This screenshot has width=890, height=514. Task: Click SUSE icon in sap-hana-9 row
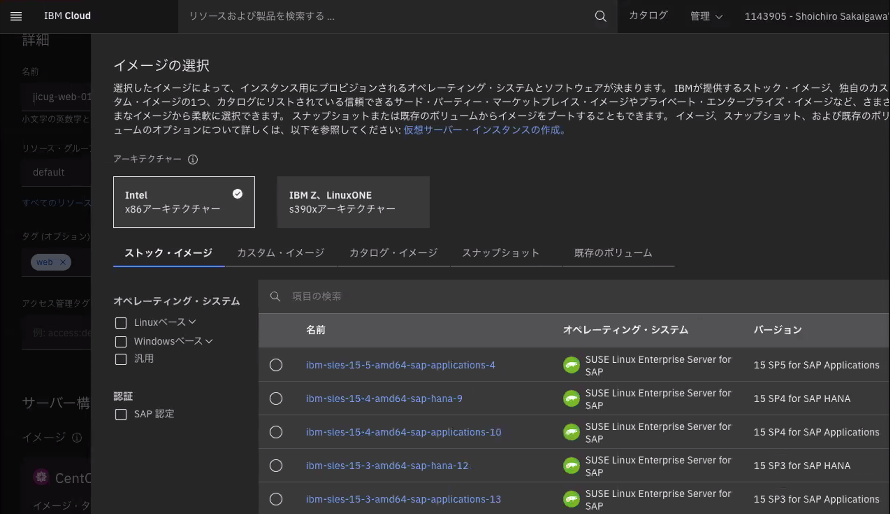tap(571, 399)
